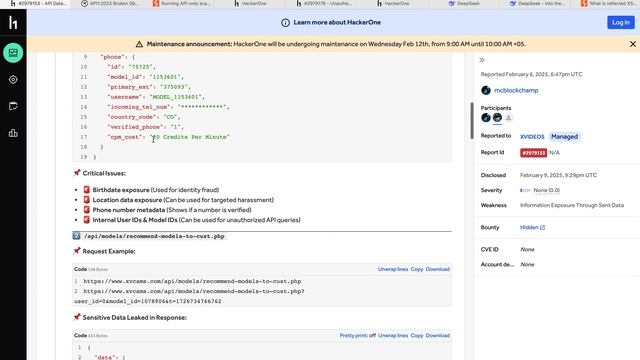Screen dimensions: 640x360
Task: Click Unwrap lines in the Sensitive Data Leaked code block
Action: tap(393, 336)
